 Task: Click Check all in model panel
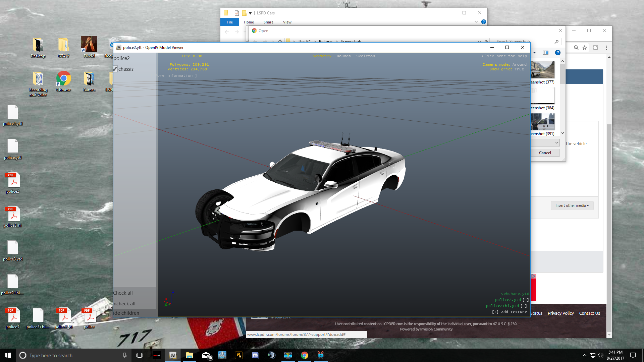tap(123, 293)
